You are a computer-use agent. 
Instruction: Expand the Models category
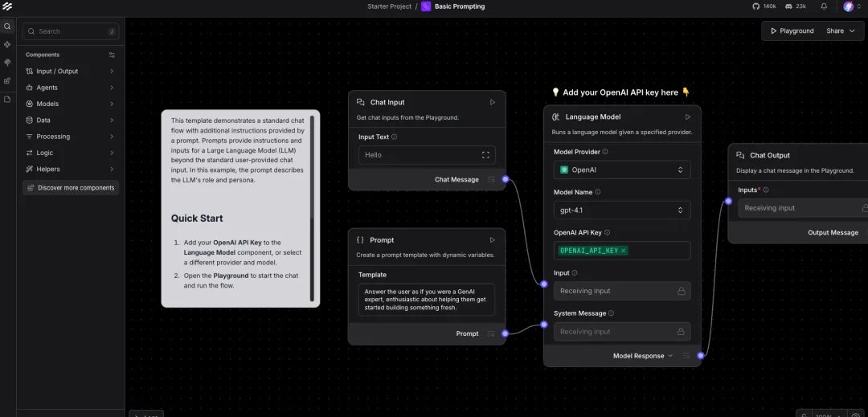[70, 104]
